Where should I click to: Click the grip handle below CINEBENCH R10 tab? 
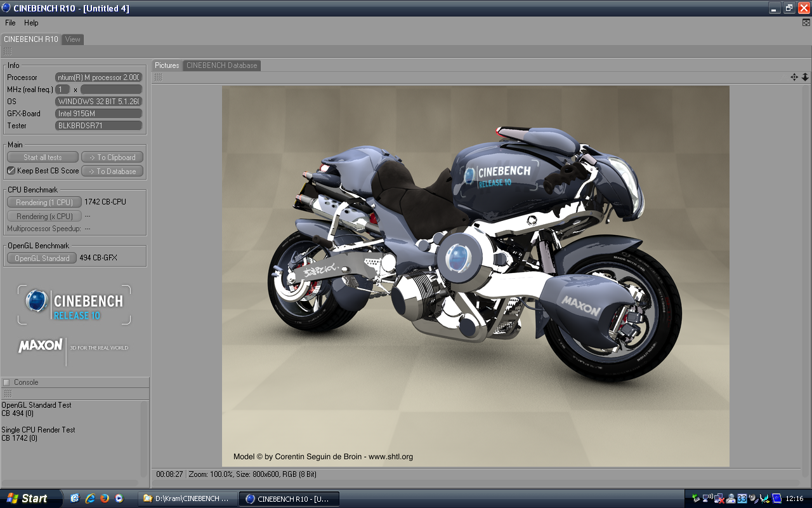[x=8, y=51]
